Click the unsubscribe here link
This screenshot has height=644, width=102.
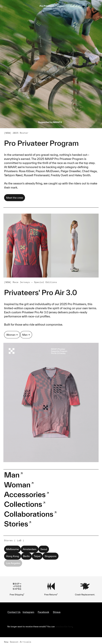click(x=64, y=627)
